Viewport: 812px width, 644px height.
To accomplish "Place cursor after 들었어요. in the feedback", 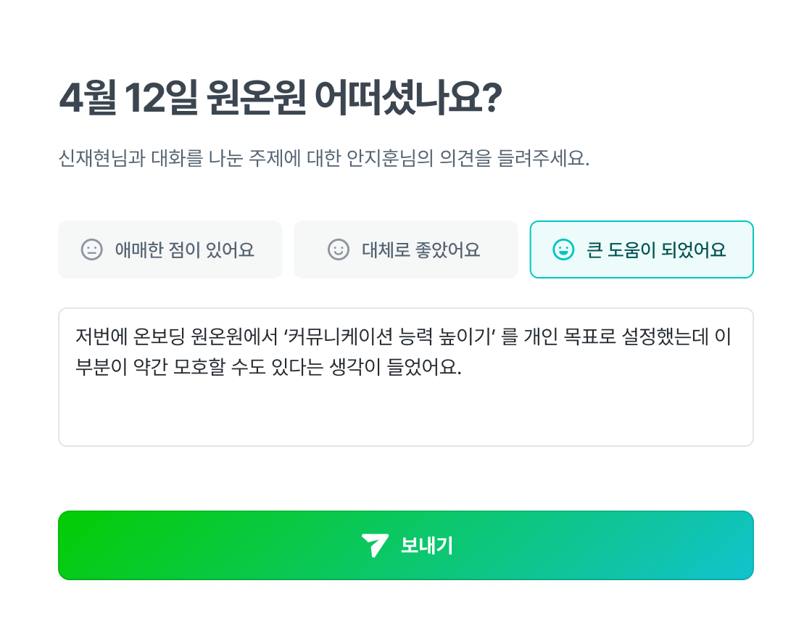I will [463, 367].
